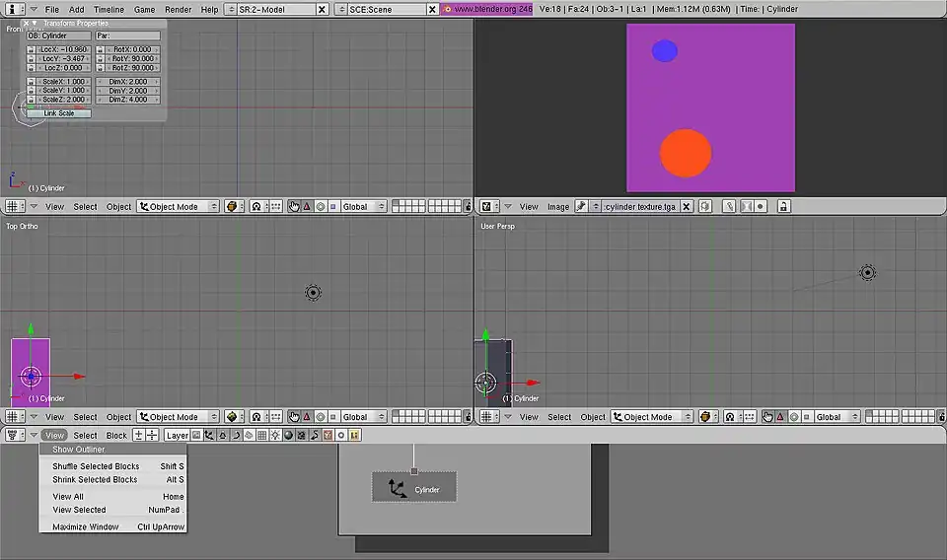
Task: Click the Link Scale button
Action: (x=58, y=113)
